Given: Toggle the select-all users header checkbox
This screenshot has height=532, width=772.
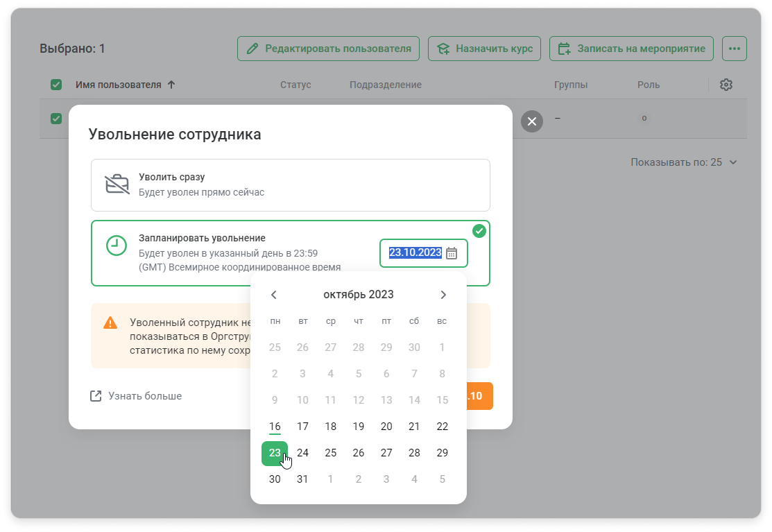Looking at the screenshot, I should (x=56, y=85).
